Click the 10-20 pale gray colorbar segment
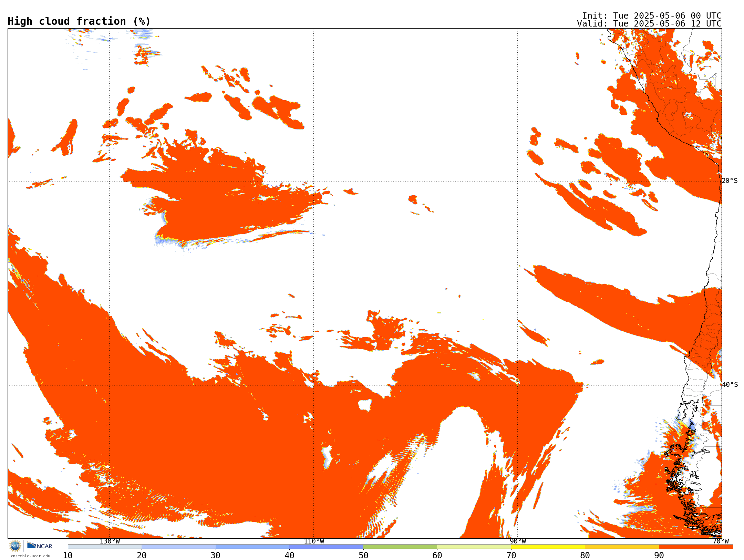Viewport: 744px width, 560px height. coord(105,547)
